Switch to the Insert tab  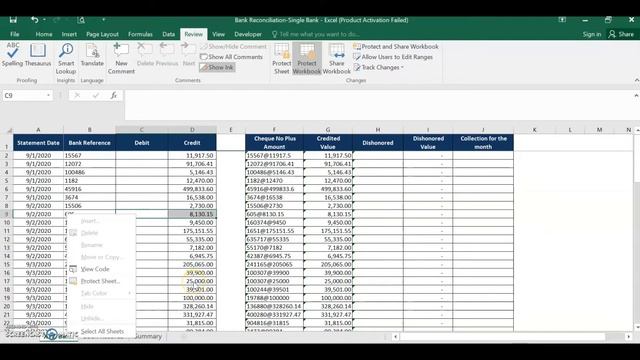(x=69, y=34)
